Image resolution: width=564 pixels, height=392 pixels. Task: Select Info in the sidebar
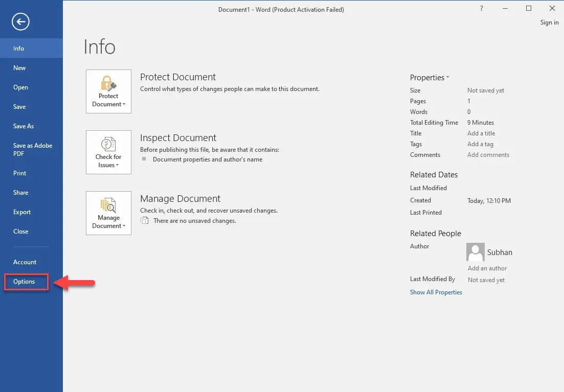click(x=31, y=48)
